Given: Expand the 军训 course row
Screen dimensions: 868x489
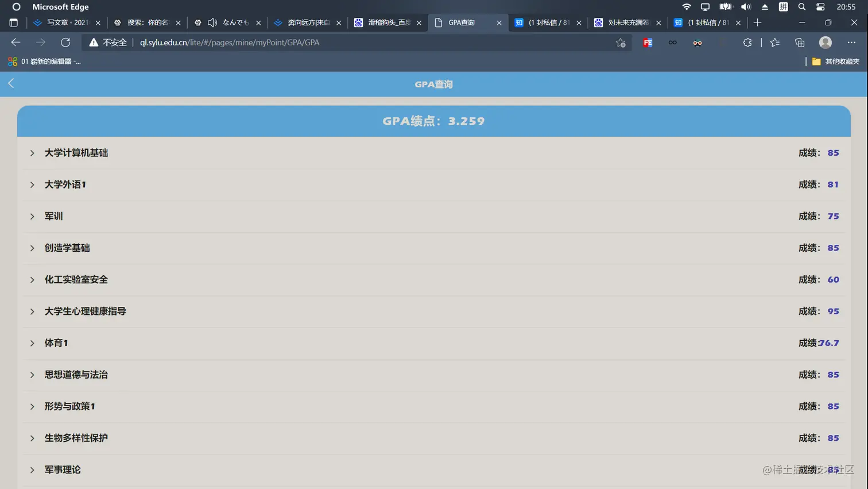Looking at the screenshot, I should 433,216.
